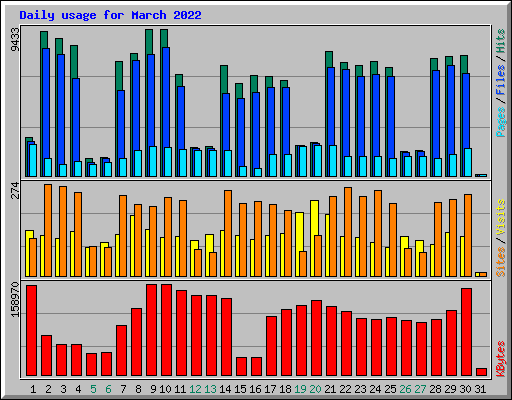This screenshot has height=400, width=512.
Task: Click the yellow sites bar for day 20
Action: (314, 218)
